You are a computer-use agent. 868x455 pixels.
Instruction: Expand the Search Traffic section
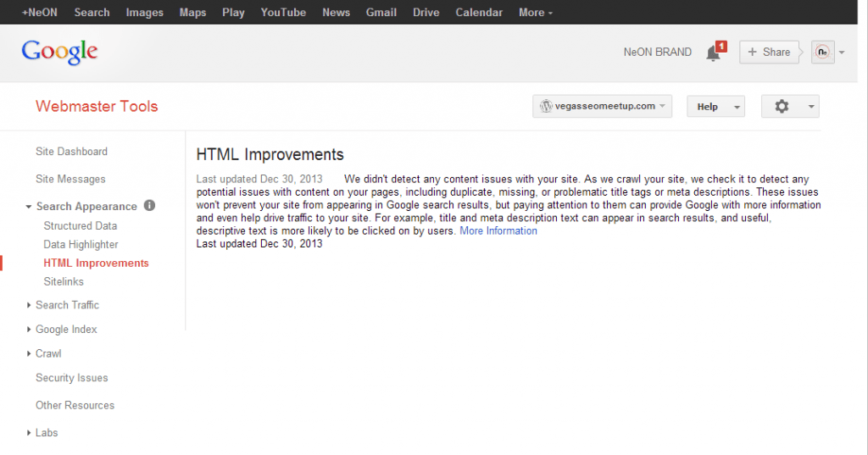[x=28, y=305]
